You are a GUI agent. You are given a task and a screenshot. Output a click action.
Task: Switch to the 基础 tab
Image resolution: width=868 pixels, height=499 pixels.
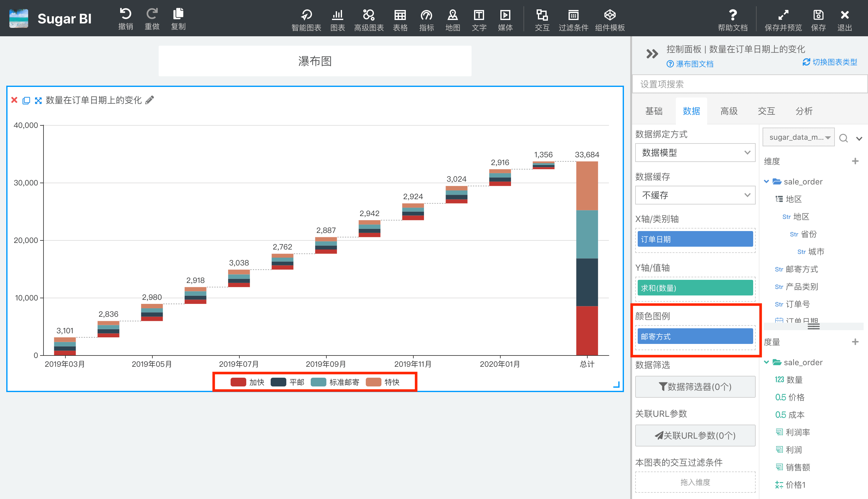coord(654,111)
